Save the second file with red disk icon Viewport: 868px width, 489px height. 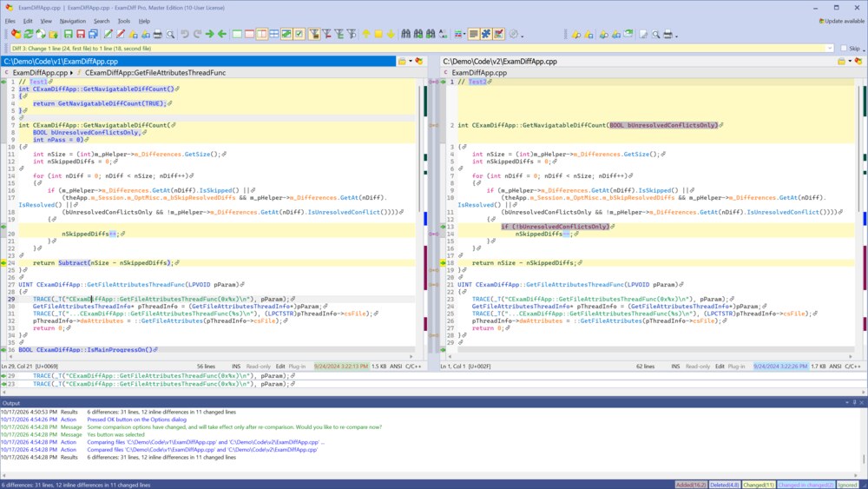point(80,35)
